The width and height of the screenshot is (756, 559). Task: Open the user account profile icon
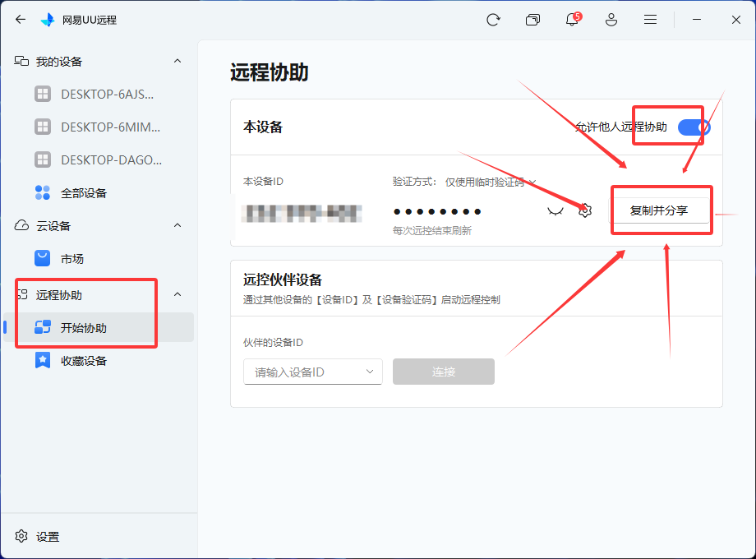click(x=611, y=20)
